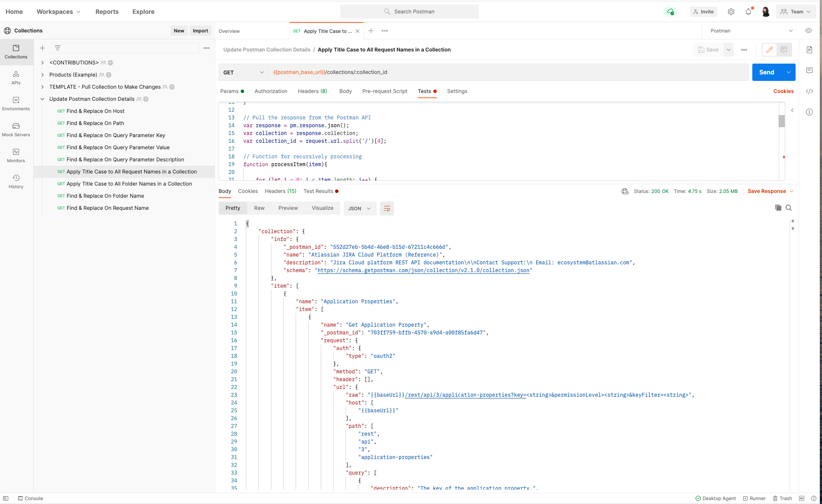View request History via the sidebar icon
The width and height of the screenshot is (822, 504).
(16, 180)
